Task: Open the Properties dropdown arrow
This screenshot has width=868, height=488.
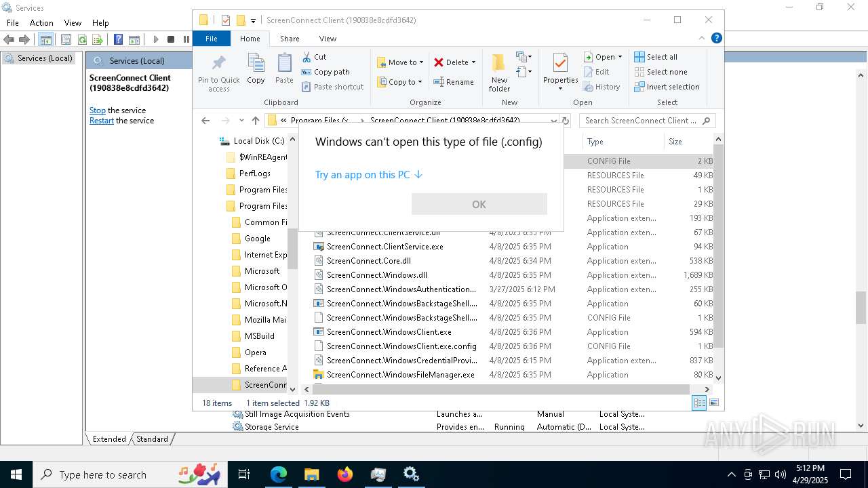Action: [560, 89]
